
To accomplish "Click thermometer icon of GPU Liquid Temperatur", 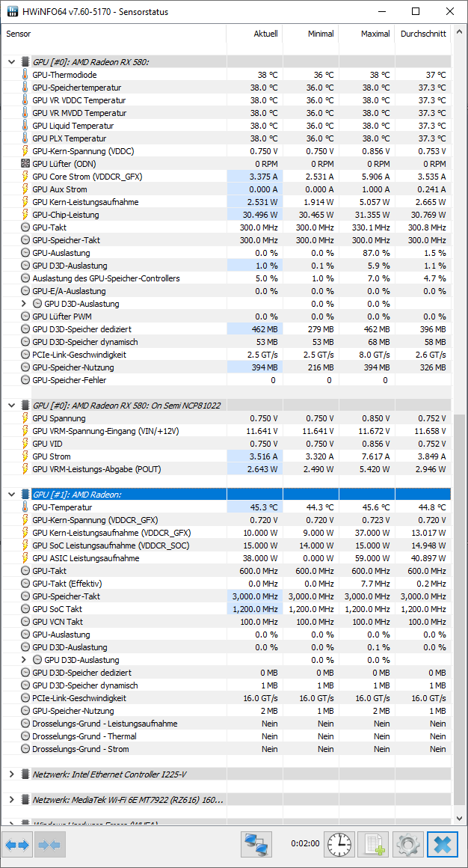I will [x=25, y=126].
